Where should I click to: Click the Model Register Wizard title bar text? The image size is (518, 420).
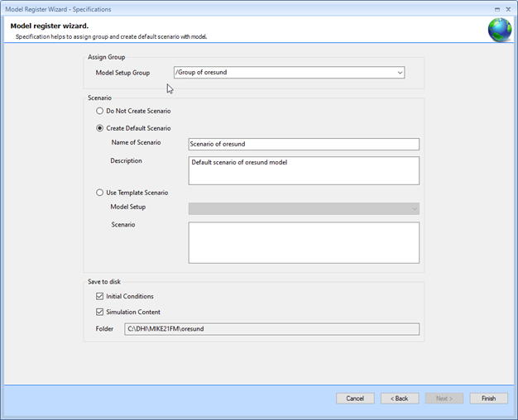pos(58,9)
